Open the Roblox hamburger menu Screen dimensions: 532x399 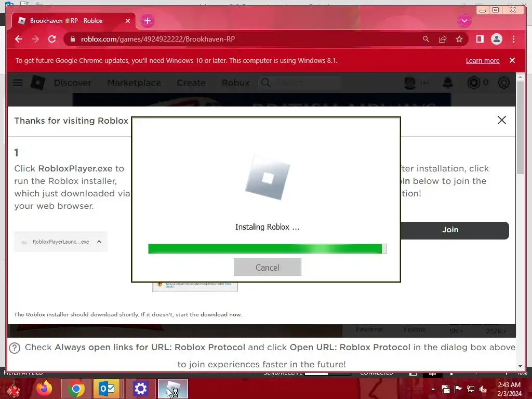click(x=18, y=83)
